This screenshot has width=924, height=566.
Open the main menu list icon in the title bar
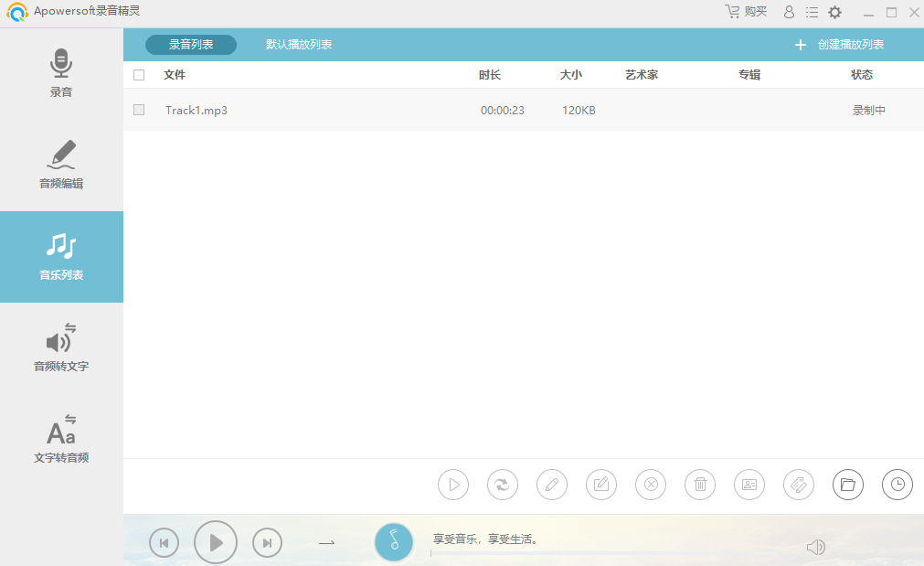coord(812,12)
